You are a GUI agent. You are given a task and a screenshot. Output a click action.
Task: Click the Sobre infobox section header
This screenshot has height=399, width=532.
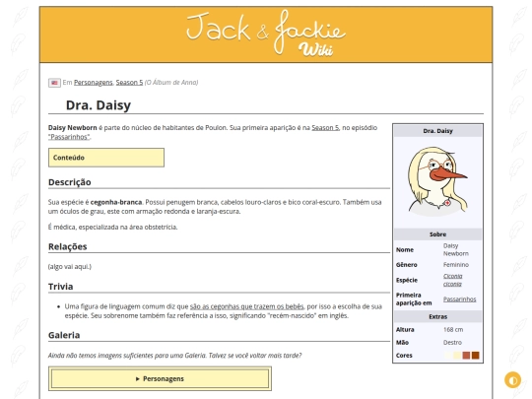click(x=437, y=234)
